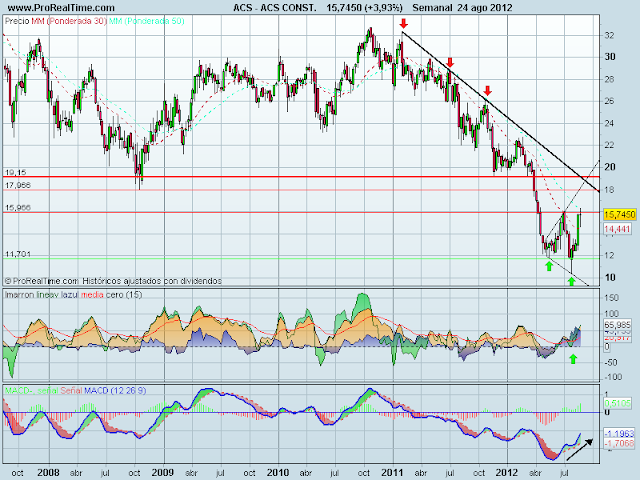Image resolution: width=640 pixels, height=480 pixels.
Task: Click the 'MM (Ponderada 50)' legend entry
Action: [x=147, y=21]
